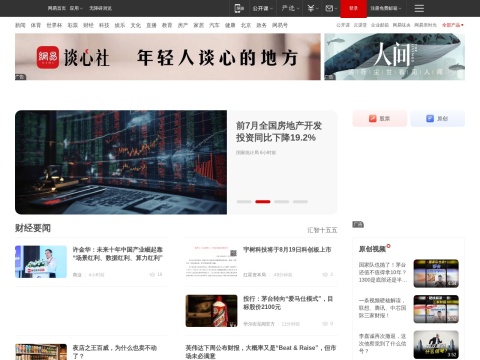480x360 pixels.
Task: Open the 人间 whale banner
Action: (395, 57)
